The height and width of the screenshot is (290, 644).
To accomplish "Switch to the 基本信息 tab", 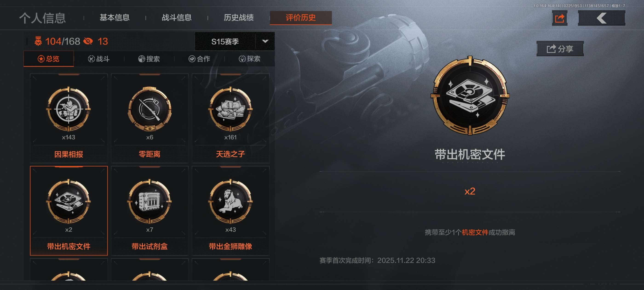I will point(115,17).
